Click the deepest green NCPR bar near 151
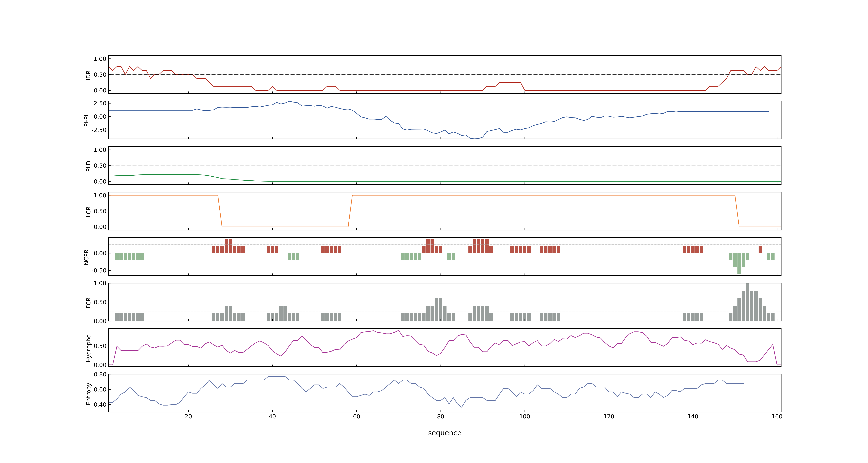The width and height of the screenshot is (868, 463). point(739,264)
